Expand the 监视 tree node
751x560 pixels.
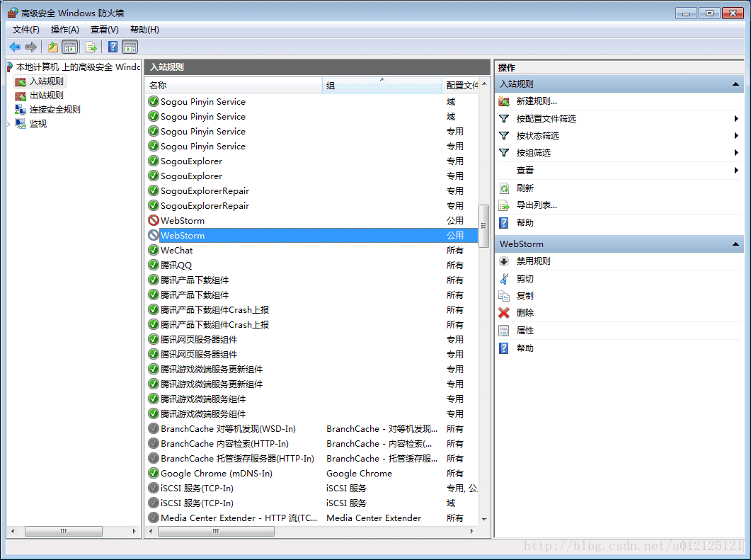click(x=8, y=124)
